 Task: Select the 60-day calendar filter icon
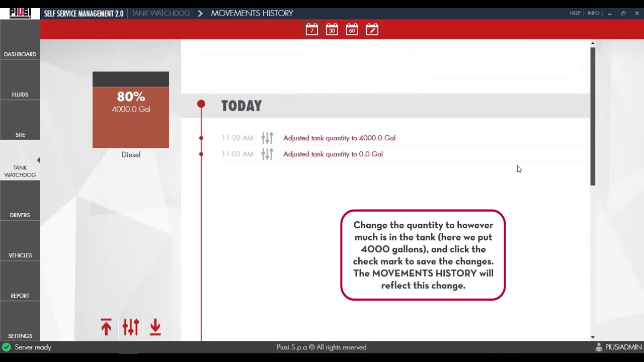pos(352,30)
